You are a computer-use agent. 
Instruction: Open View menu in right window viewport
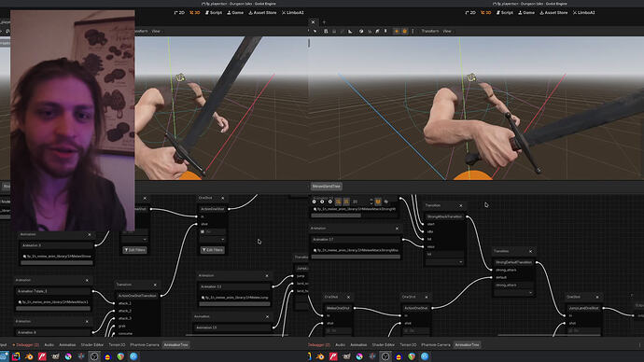coord(447,31)
